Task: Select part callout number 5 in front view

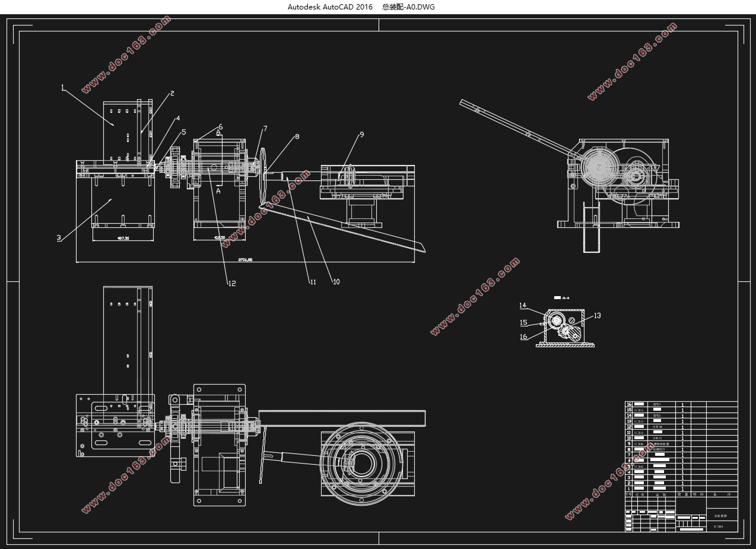Action: (184, 132)
